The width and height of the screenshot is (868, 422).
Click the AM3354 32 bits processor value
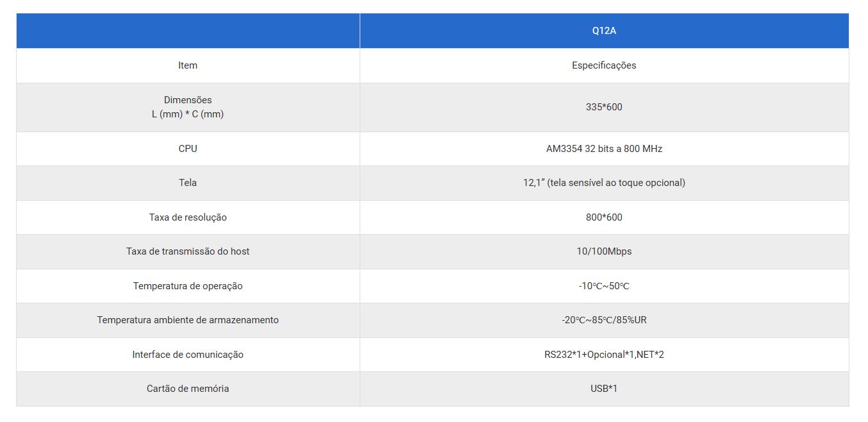pyautogui.click(x=604, y=149)
